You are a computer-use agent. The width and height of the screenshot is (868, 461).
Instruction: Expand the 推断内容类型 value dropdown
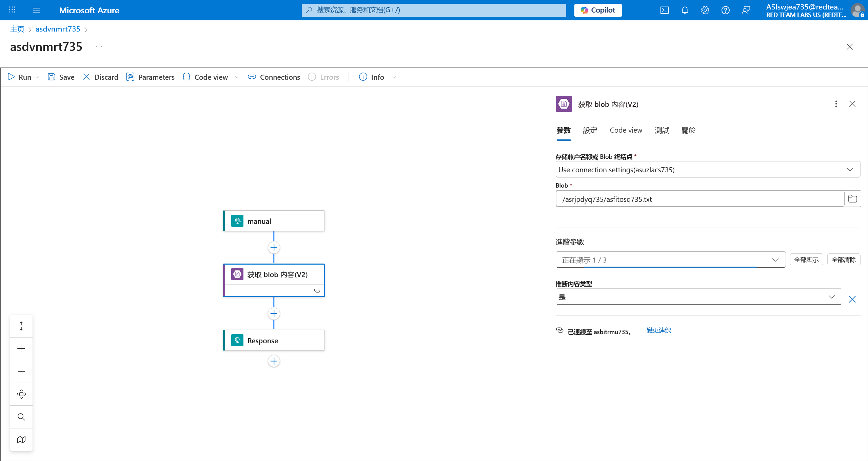(831, 297)
